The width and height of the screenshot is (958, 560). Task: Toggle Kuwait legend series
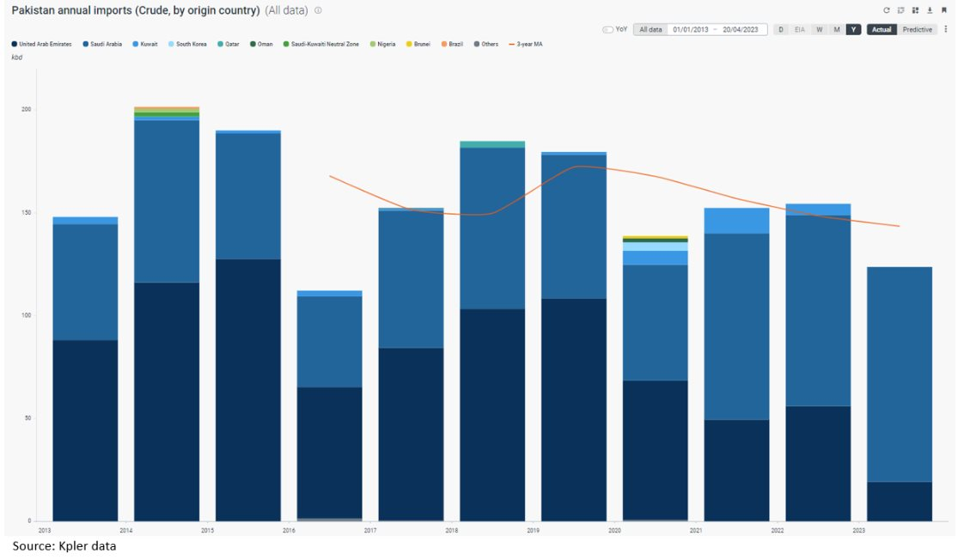[x=145, y=44]
